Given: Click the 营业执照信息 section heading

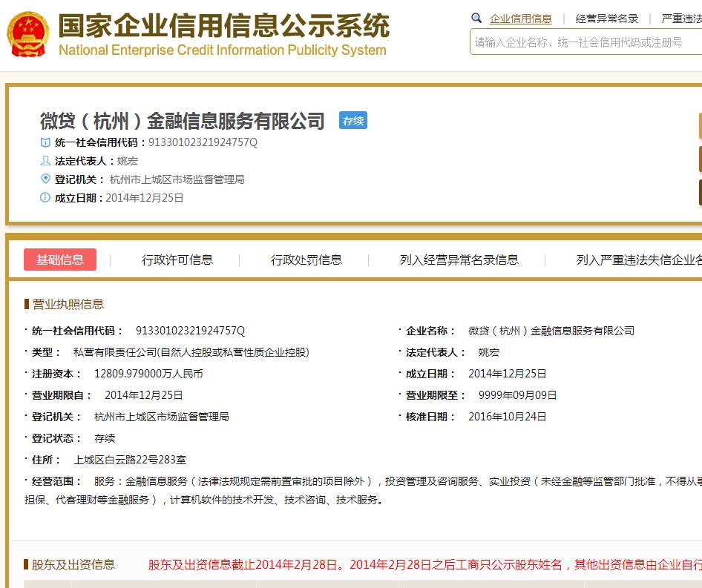Looking at the screenshot, I should pyautogui.click(x=68, y=304).
